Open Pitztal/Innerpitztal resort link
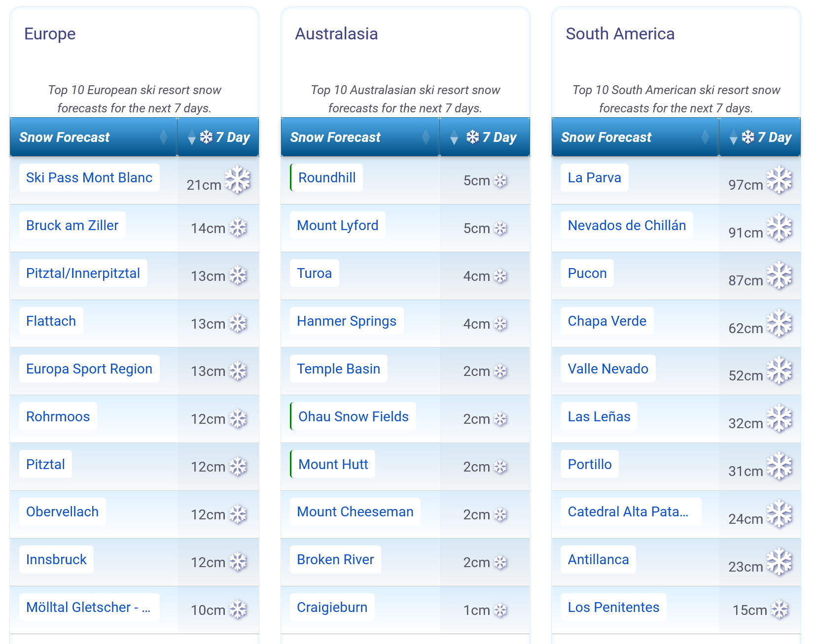817x644 pixels. (x=83, y=273)
